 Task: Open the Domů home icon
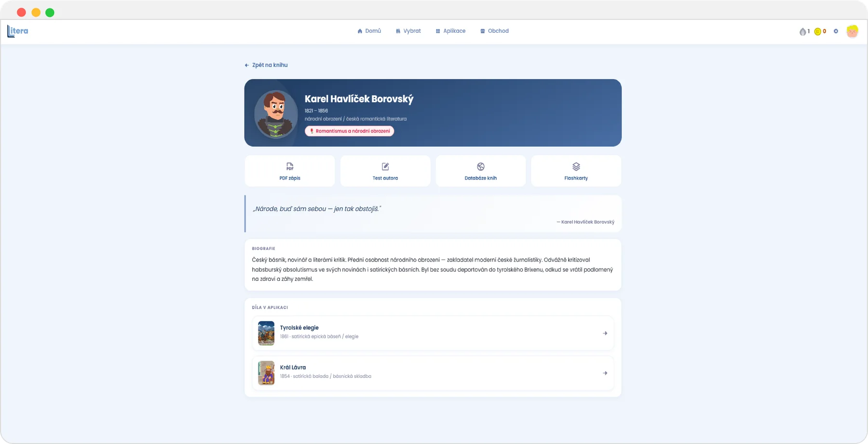pos(360,31)
